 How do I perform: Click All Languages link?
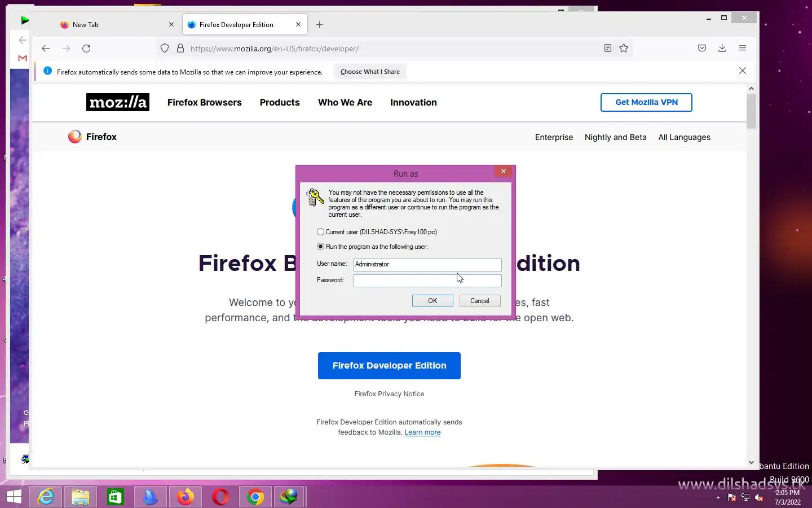[685, 137]
